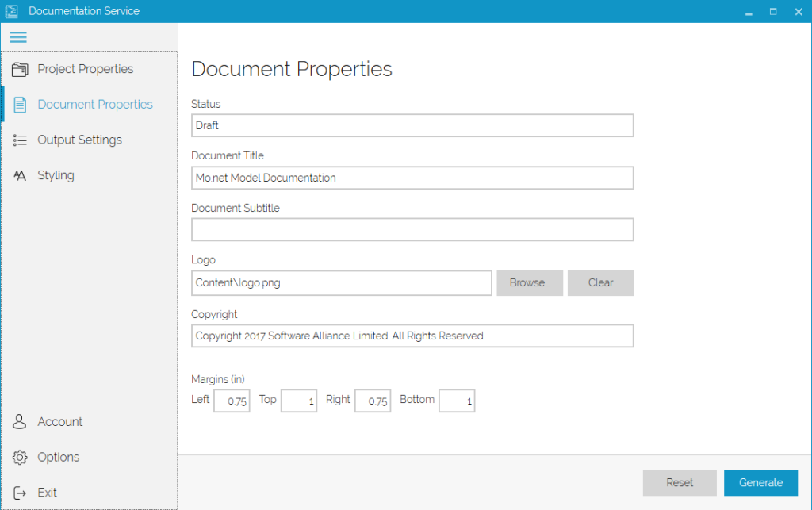Click the 'Status' field label
This screenshot has width=812, height=510.
coord(205,104)
